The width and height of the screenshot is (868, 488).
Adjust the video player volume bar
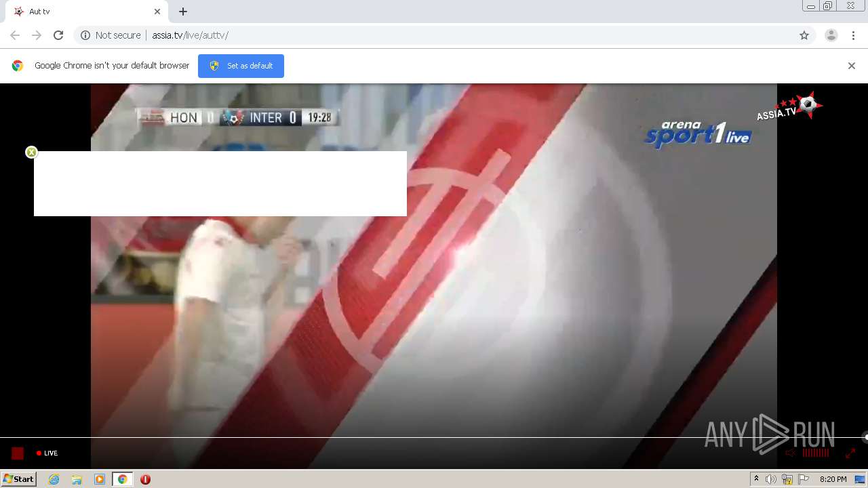816,453
